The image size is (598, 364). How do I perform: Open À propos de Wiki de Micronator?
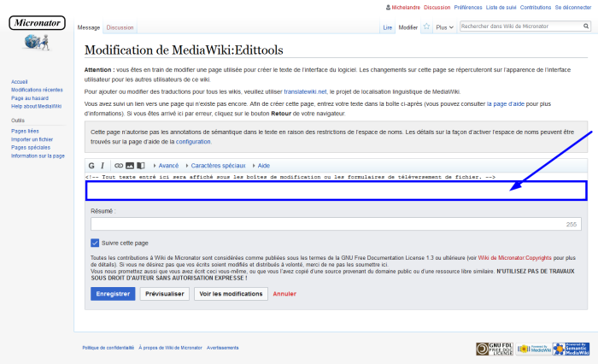pyautogui.click(x=171, y=348)
